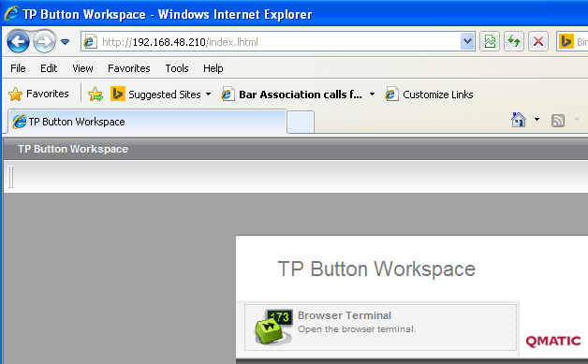Open the Help menu
The height and width of the screenshot is (364, 588).
click(x=213, y=68)
